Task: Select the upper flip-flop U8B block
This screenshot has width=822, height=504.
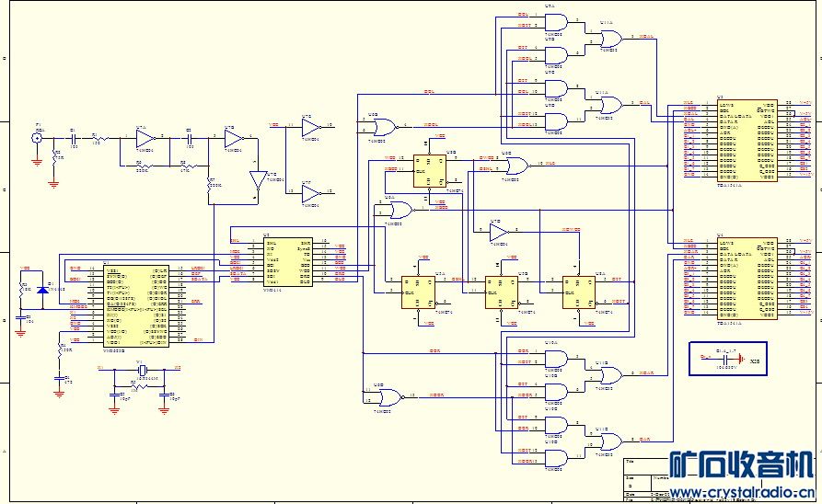Action: point(429,171)
